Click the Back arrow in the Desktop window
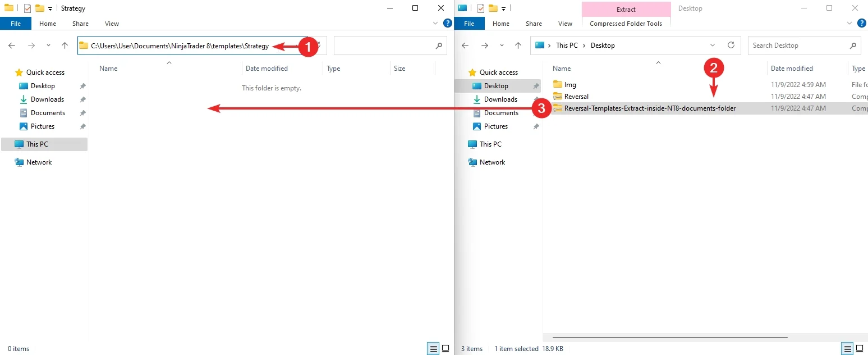The image size is (868, 355). pyautogui.click(x=465, y=45)
